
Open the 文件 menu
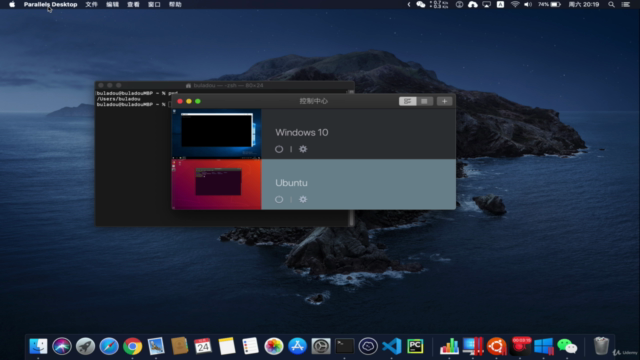(x=91, y=4)
